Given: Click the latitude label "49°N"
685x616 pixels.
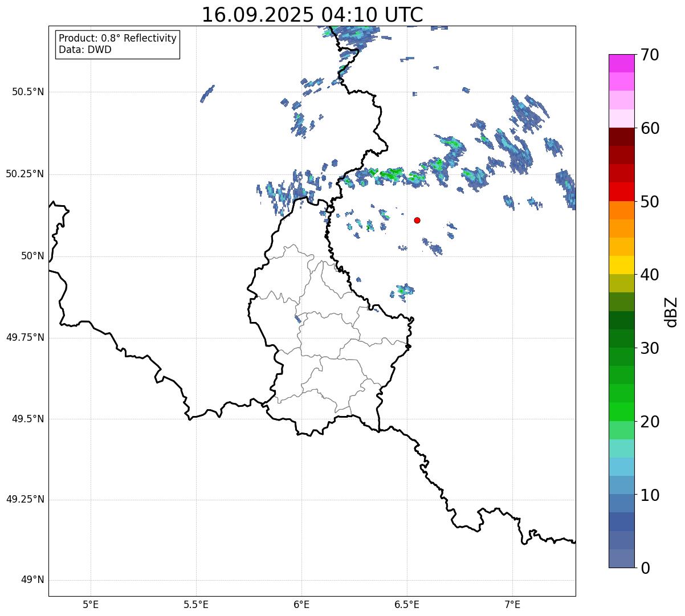Looking at the screenshot, I should pos(32,580).
